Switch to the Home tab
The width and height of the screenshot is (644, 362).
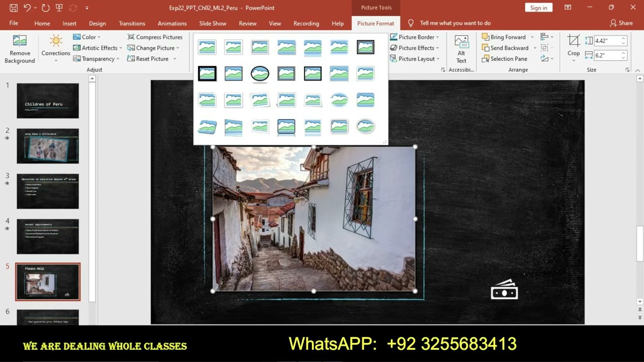pyautogui.click(x=42, y=23)
